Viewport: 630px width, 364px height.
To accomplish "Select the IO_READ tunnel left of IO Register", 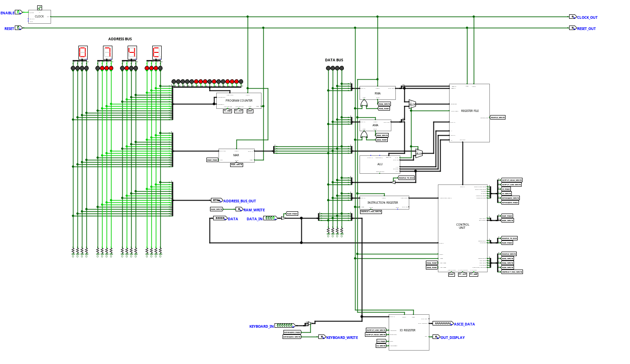I will coord(381,341).
